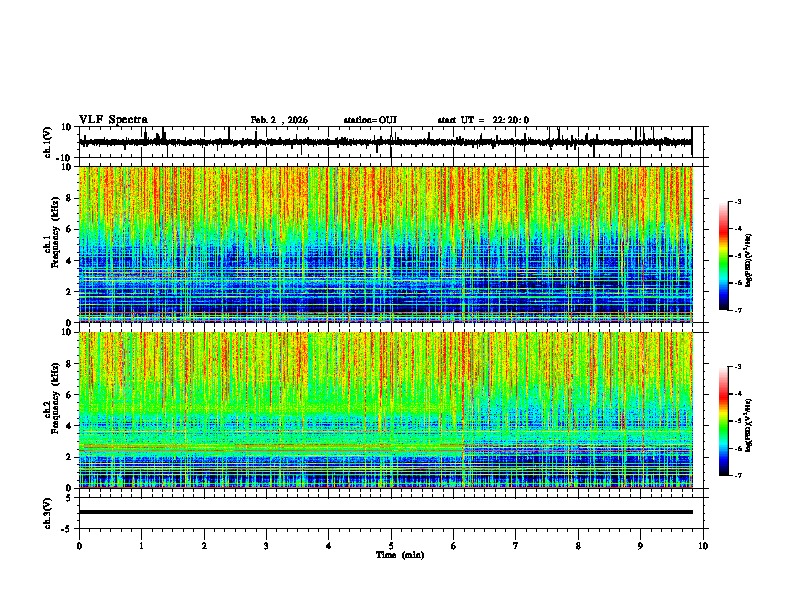Click the ch.1 color bar log(PSD) label
Image resolution: width=792 pixels, height=612 pixels.
[x=748, y=261]
